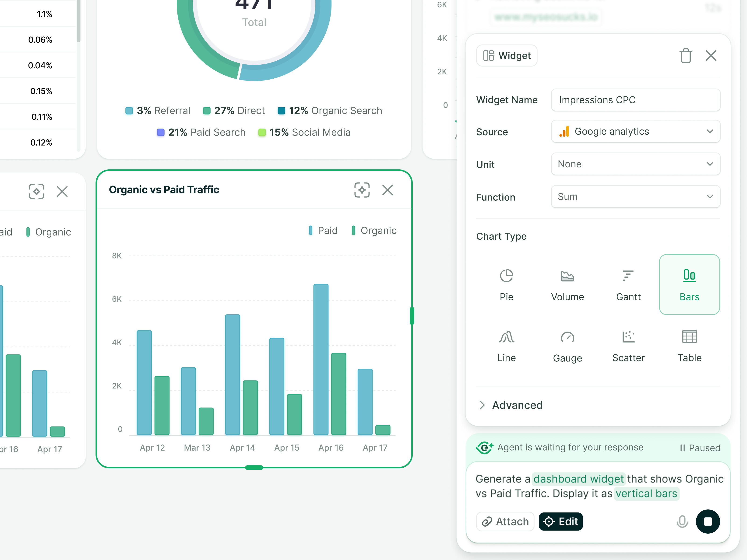747x560 pixels.
Task: Click the Widget chip at panel top
Action: coord(506,55)
